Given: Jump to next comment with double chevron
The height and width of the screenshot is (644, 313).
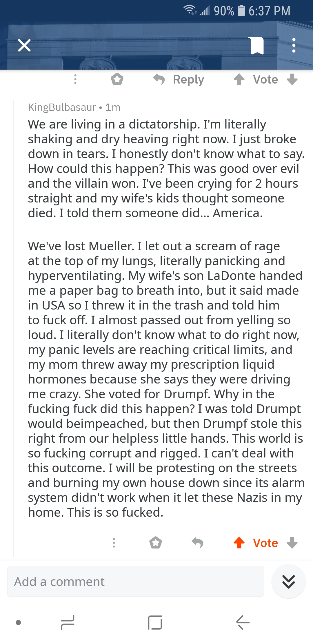Looking at the screenshot, I should 289,581.
